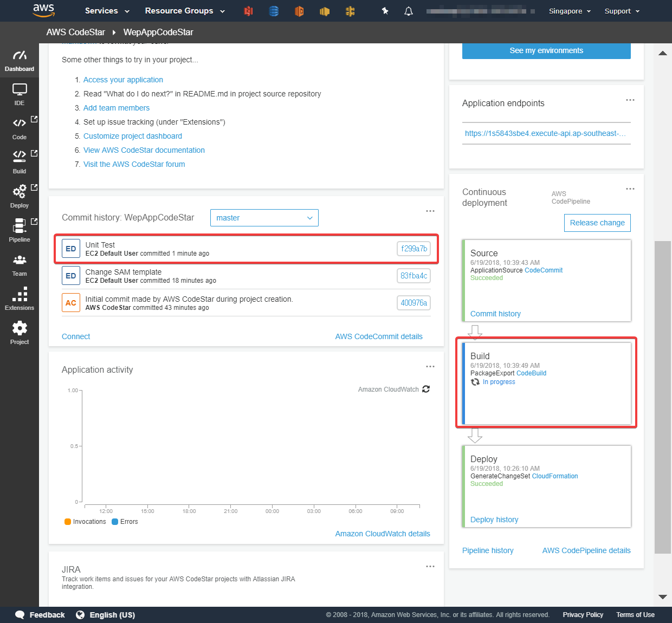
Task: Click the Connect link
Action: pos(76,336)
